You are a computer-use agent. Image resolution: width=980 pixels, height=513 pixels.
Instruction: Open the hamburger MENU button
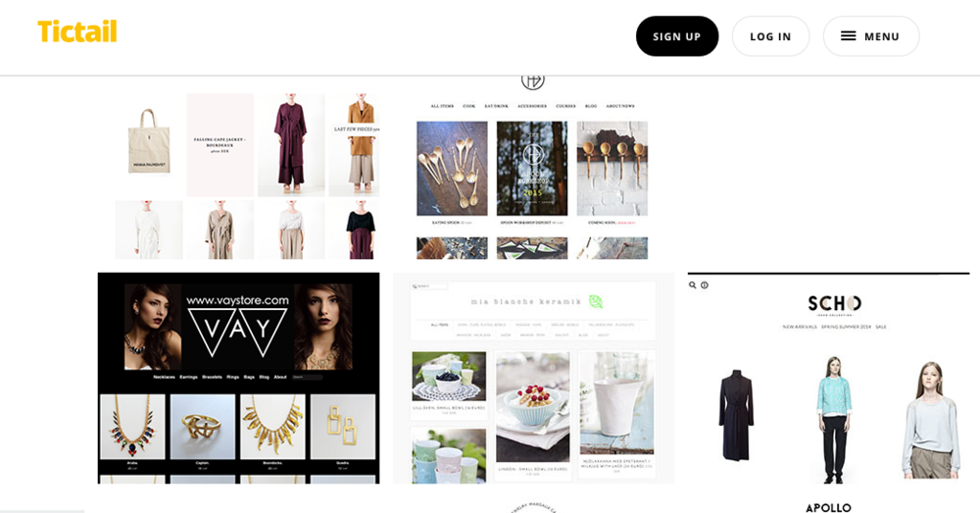coord(870,36)
